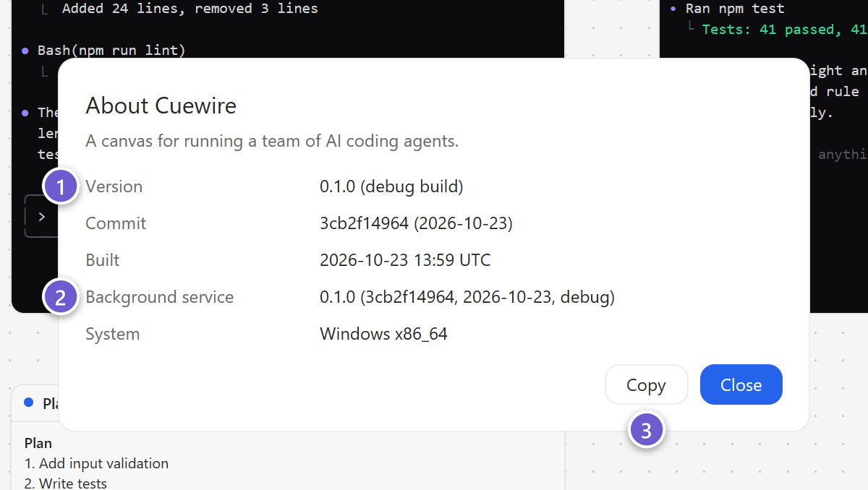Click '2. Write tests' plan step
This screenshot has width=868, height=490.
click(x=65, y=483)
